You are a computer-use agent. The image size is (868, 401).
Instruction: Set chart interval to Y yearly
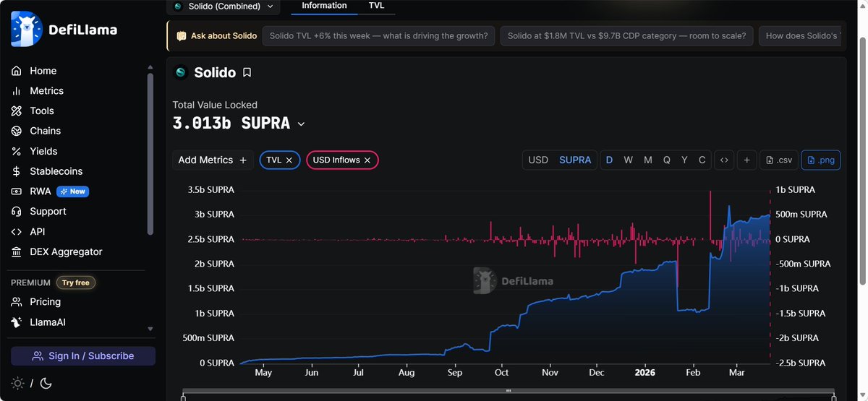684,160
